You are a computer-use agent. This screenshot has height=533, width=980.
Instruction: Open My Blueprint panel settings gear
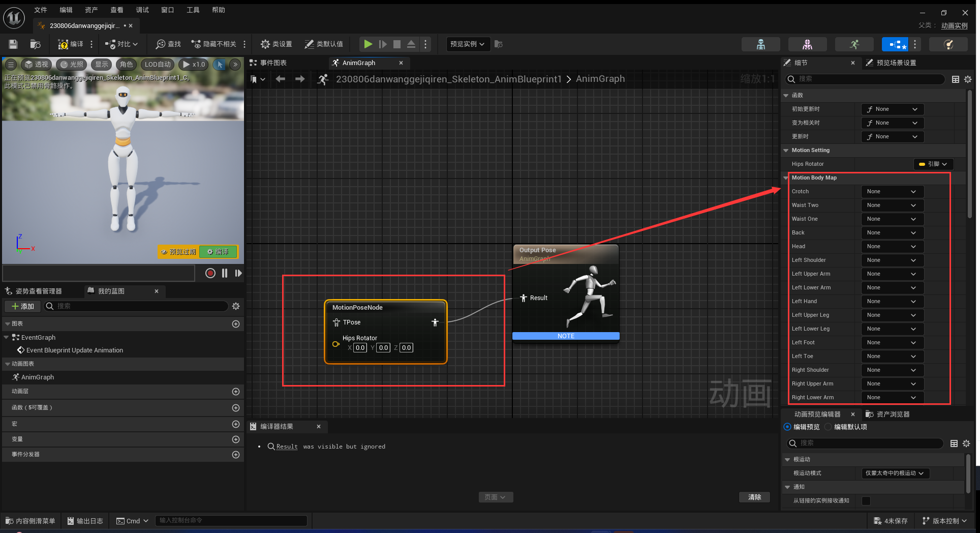236,306
